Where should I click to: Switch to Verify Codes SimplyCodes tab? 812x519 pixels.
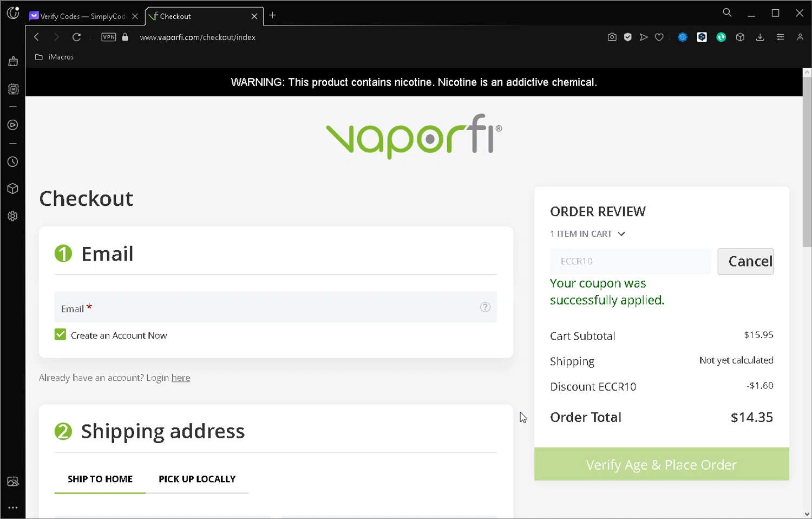click(x=84, y=16)
